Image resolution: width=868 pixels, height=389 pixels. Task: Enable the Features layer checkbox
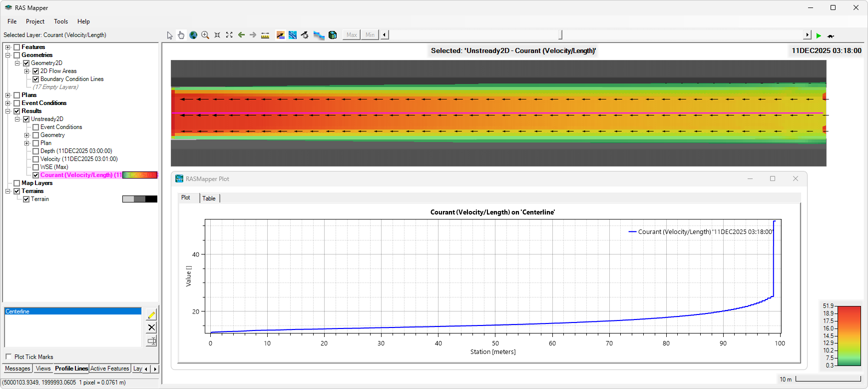(16, 47)
